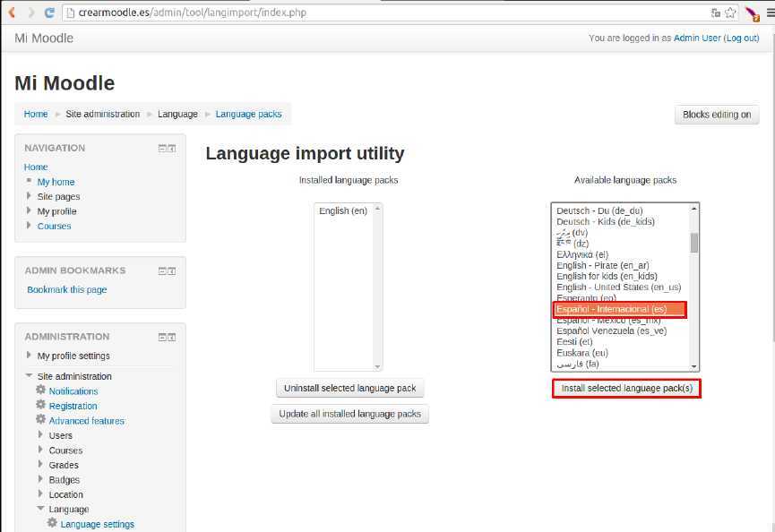Open Notifications via its gear icon

click(x=40, y=390)
